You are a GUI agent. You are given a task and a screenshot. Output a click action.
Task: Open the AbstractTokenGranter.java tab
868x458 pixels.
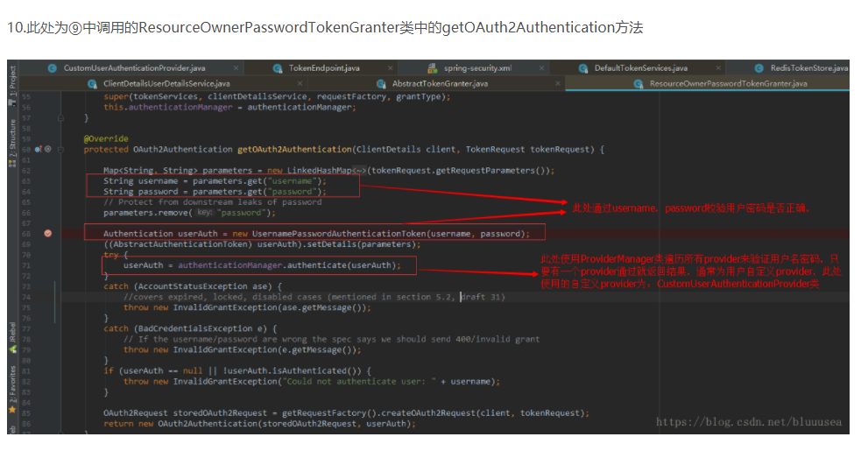point(440,83)
